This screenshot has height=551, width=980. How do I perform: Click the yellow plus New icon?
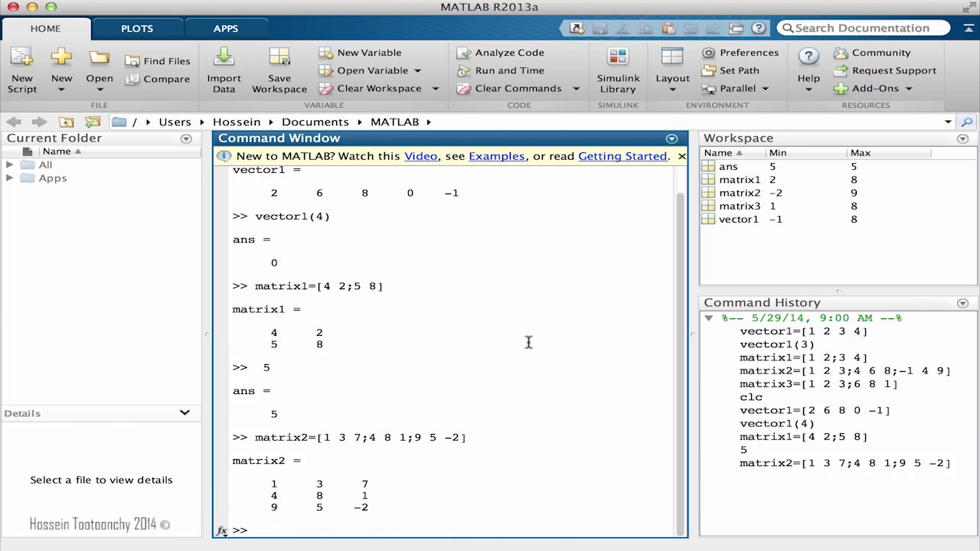(x=61, y=57)
